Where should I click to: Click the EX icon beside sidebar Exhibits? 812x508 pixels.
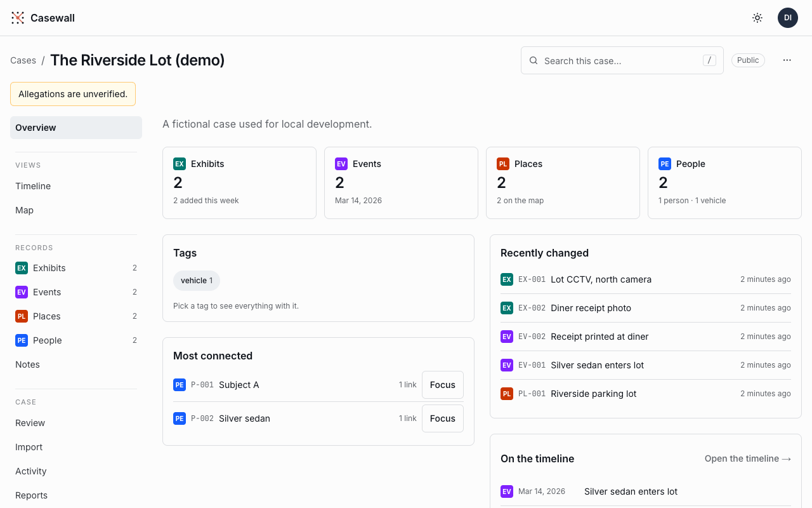click(x=22, y=268)
